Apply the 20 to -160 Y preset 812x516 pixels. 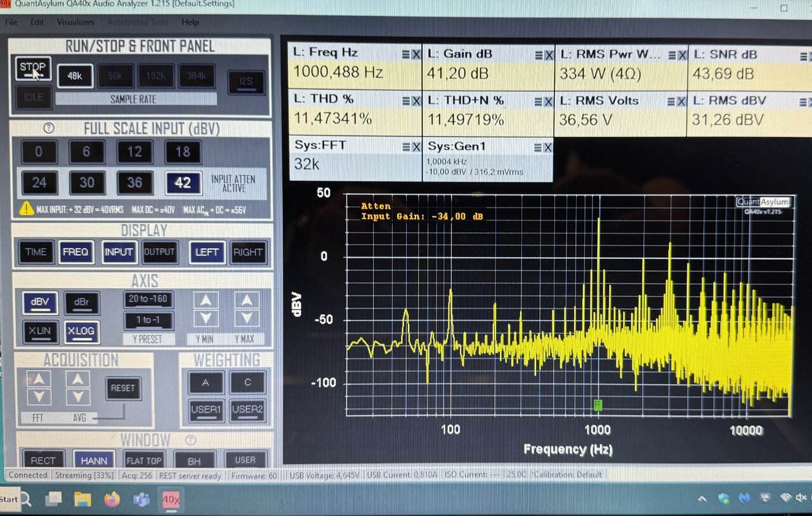pos(148,299)
